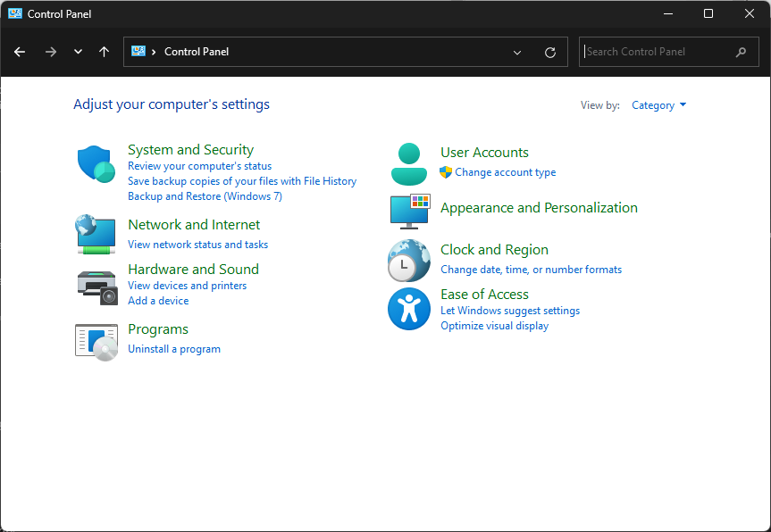771x532 pixels.
Task: Click the forward navigation arrow
Action: point(51,52)
